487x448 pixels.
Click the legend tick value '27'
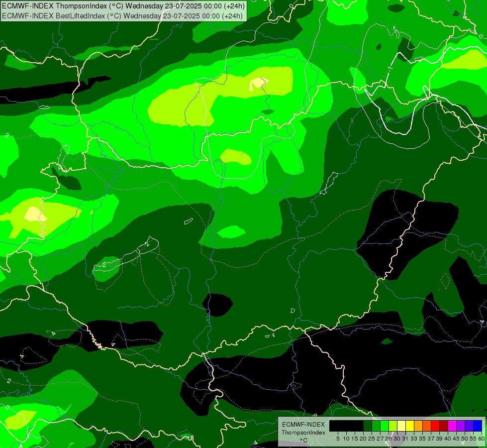point(380,439)
